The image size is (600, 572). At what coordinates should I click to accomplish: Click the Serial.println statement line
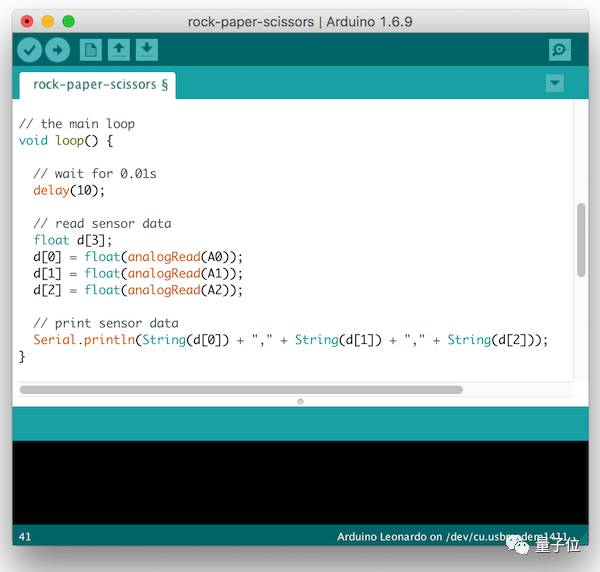[x=291, y=340]
